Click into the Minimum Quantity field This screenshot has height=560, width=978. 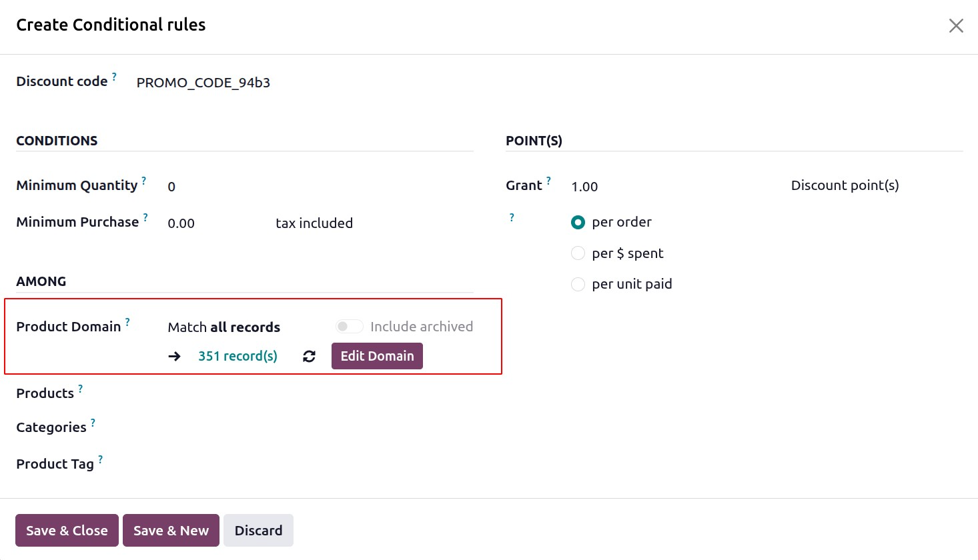point(213,187)
